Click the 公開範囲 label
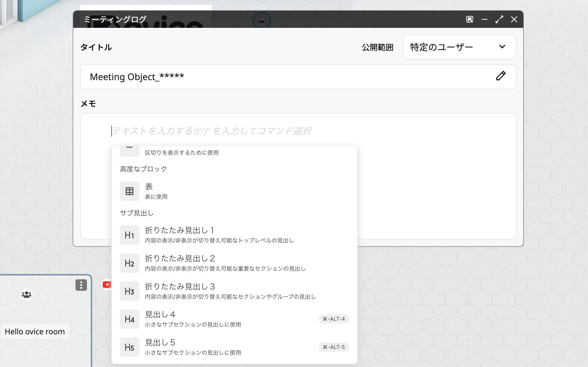588x367 pixels. tap(378, 47)
